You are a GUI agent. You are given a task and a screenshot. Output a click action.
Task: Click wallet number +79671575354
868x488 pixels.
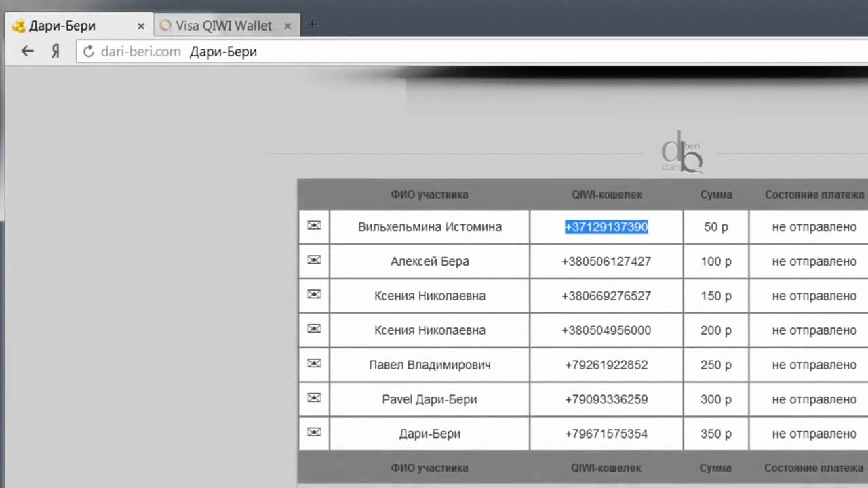(606, 434)
